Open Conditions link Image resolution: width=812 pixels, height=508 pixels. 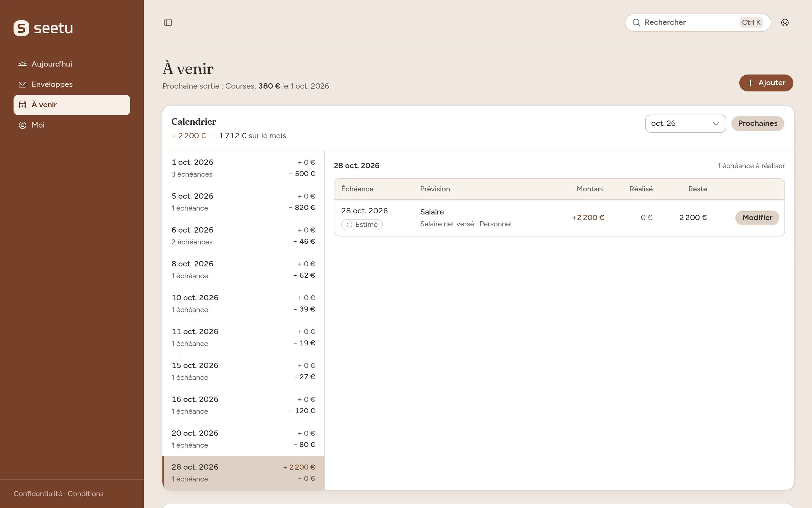click(85, 494)
